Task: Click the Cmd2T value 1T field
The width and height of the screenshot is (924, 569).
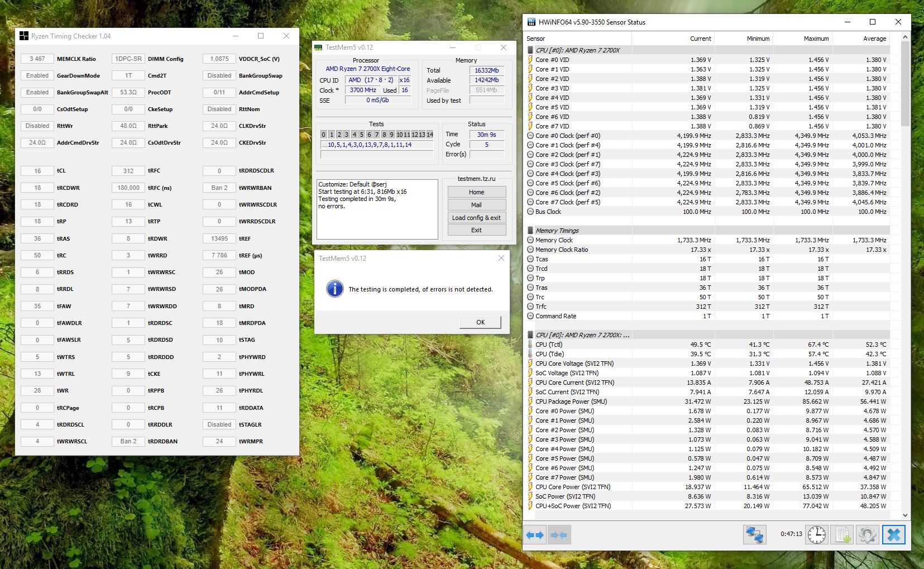Action: point(128,75)
